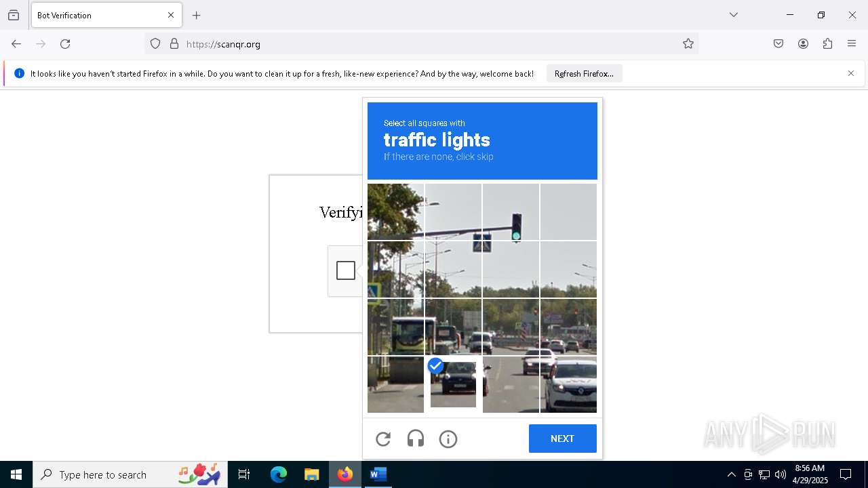868x488 pixels.
Task: Expand the list all tabs dropdown
Action: pos(734,15)
